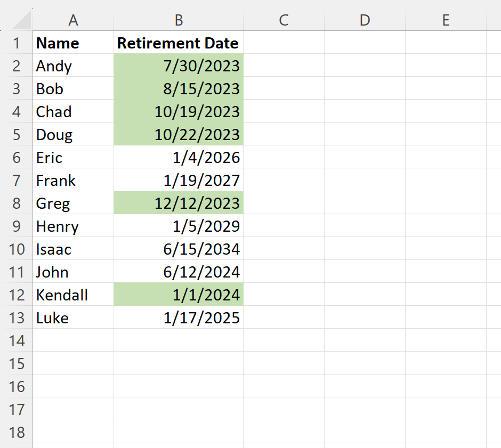Select column A header
The height and width of the screenshot is (448, 501).
pos(73,20)
